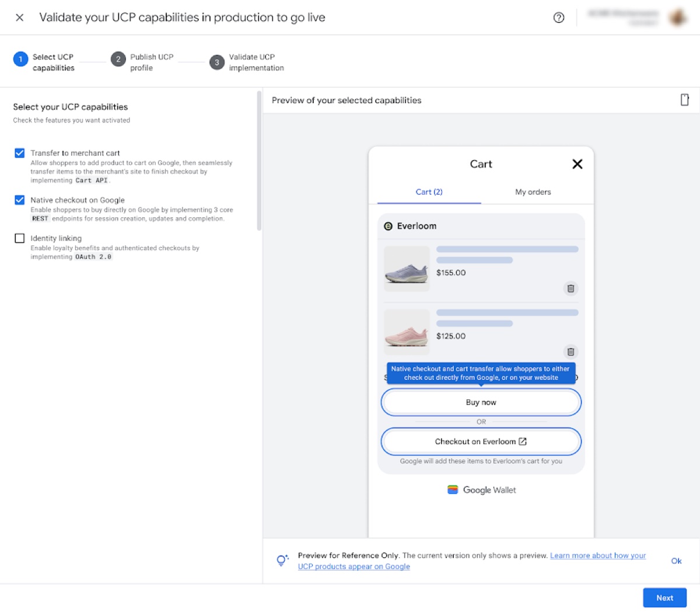Click the blue sneaker thumbnail
Image resolution: width=700 pixels, height=612 pixels.
[407, 269]
